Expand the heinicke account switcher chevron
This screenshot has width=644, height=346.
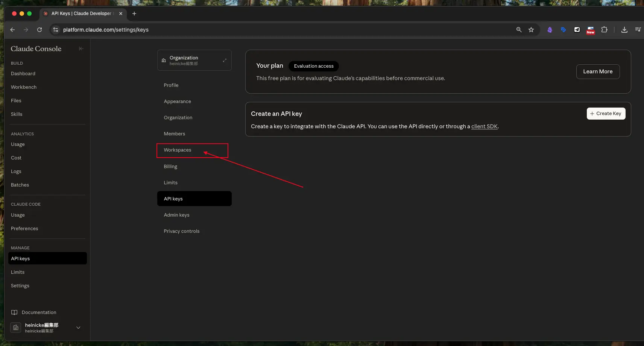click(78, 328)
